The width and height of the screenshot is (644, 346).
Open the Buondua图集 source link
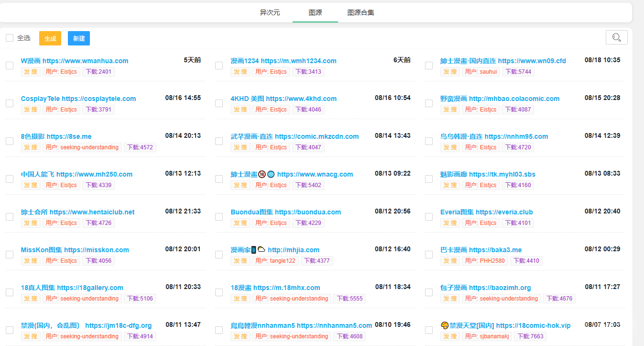click(x=286, y=212)
